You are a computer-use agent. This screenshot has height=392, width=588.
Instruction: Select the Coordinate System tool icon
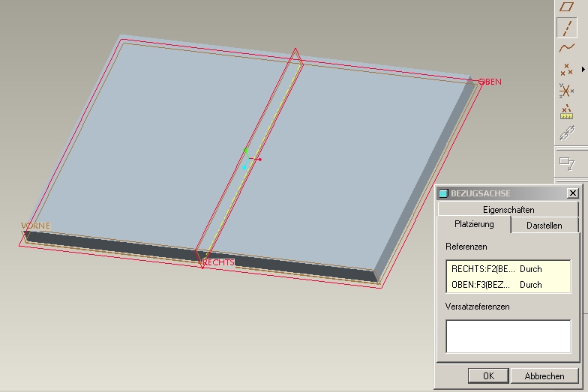pos(566,91)
